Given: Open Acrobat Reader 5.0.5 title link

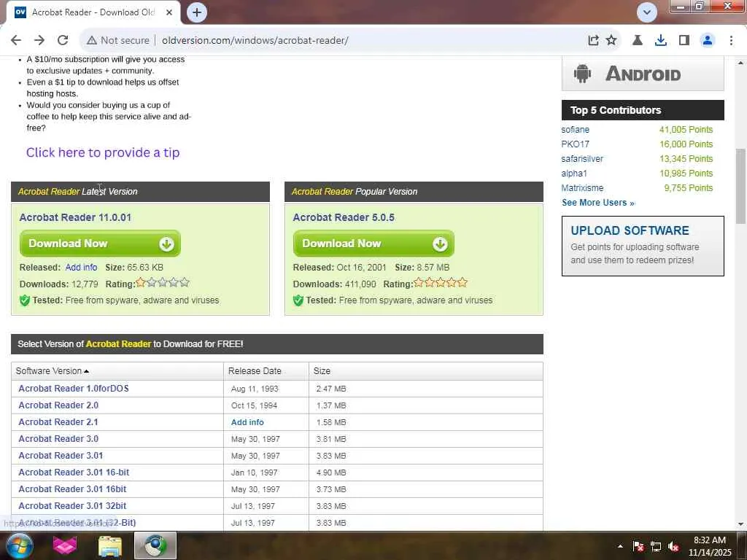Looking at the screenshot, I should click(x=344, y=217).
